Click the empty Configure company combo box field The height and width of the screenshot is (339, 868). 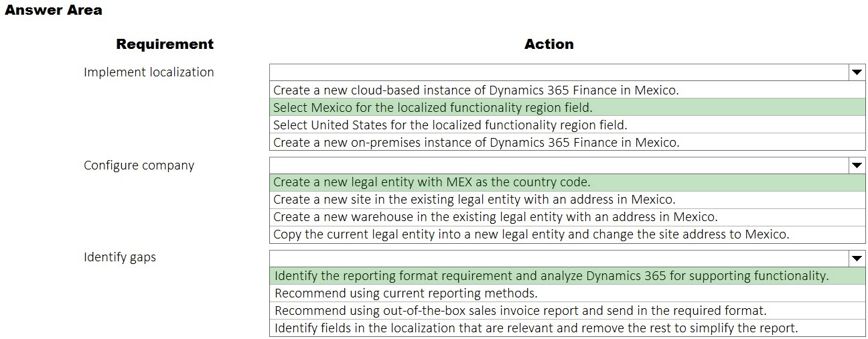[559, 165]
